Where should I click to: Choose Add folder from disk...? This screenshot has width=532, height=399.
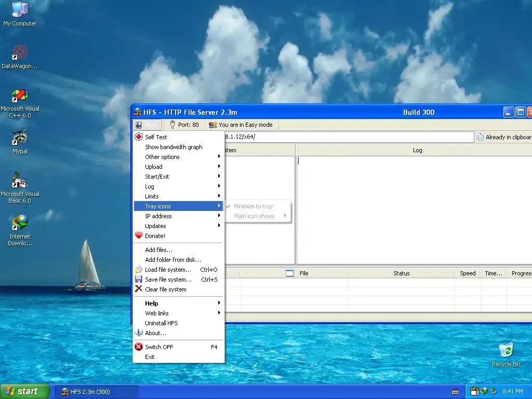coord(179,260)
